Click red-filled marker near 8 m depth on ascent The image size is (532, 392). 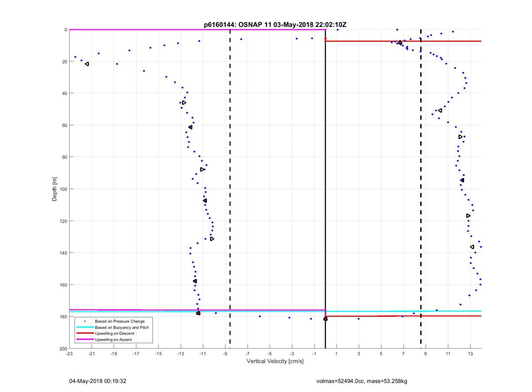(x=400, y=43)
